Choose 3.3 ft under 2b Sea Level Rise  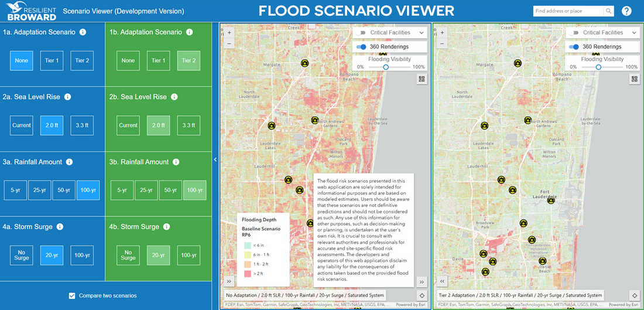[x=189, y=125]
